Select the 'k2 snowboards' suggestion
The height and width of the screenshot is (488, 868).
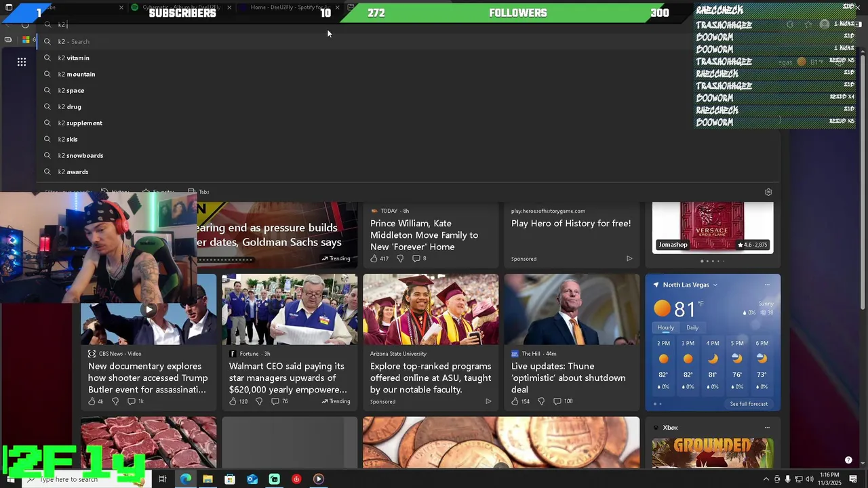tap(81, 155)
